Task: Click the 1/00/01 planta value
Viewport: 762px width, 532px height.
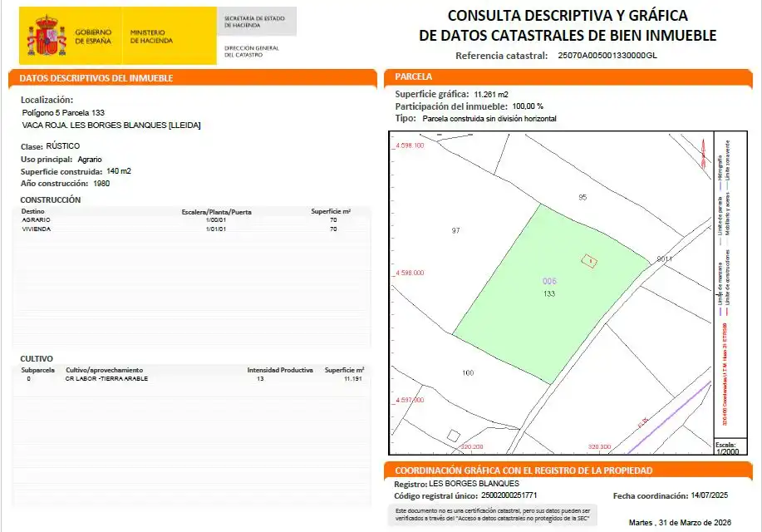Action: (216, 219)
